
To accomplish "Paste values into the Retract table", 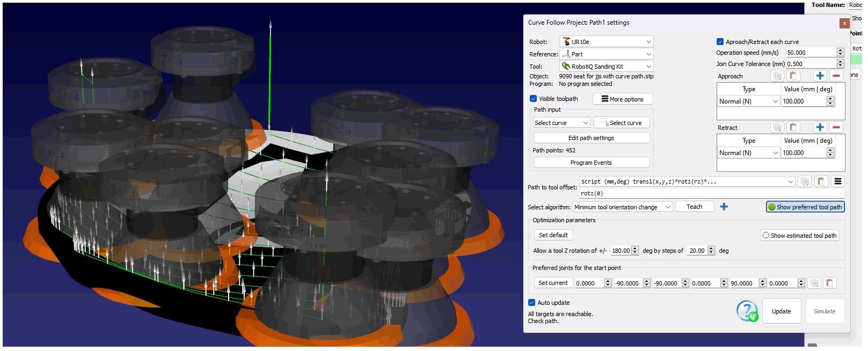I will point(793,127).
